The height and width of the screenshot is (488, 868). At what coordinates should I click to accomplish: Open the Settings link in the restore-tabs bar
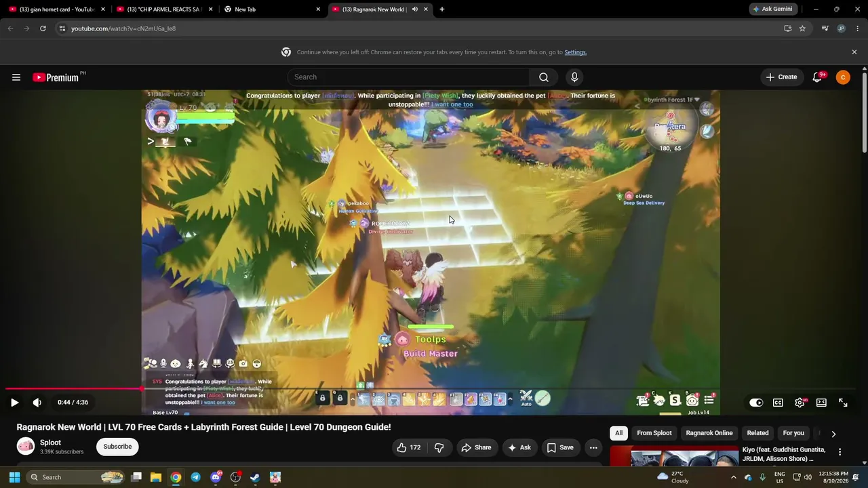(x=576, y=52)
